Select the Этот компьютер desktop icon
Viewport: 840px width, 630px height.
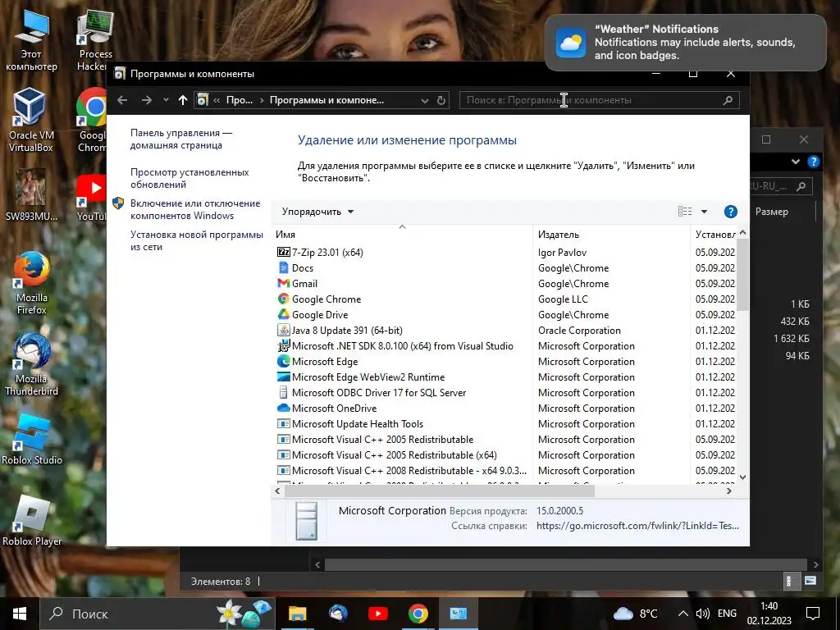tap(31, 41)
